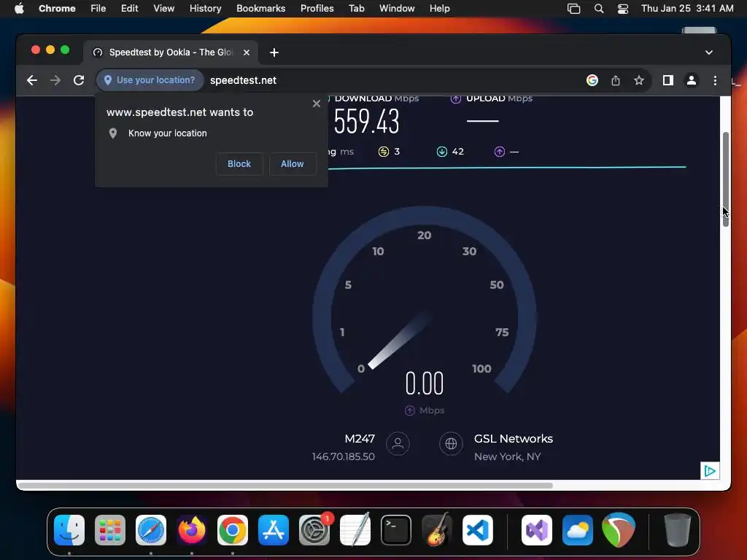Viewport: 747px width, 560px height.
Task: Open the Chrome icon in the Dock
Action: click(x=233, y=530)
